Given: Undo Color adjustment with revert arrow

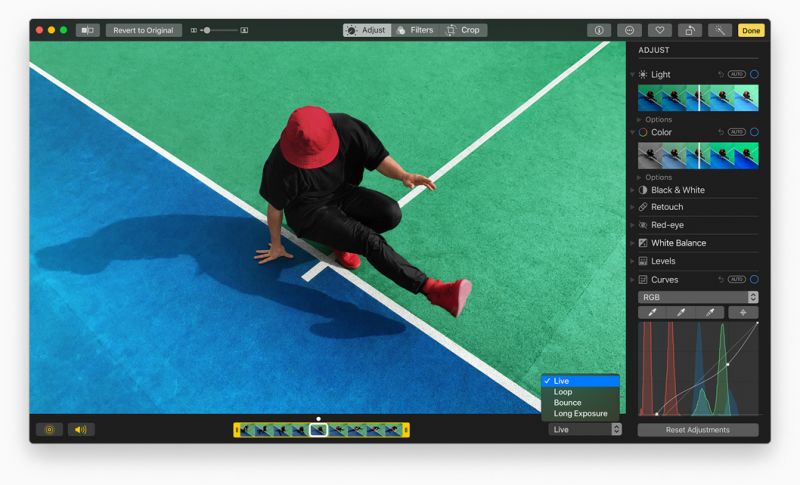Looking at the screenshot, I should pos(721,132).
